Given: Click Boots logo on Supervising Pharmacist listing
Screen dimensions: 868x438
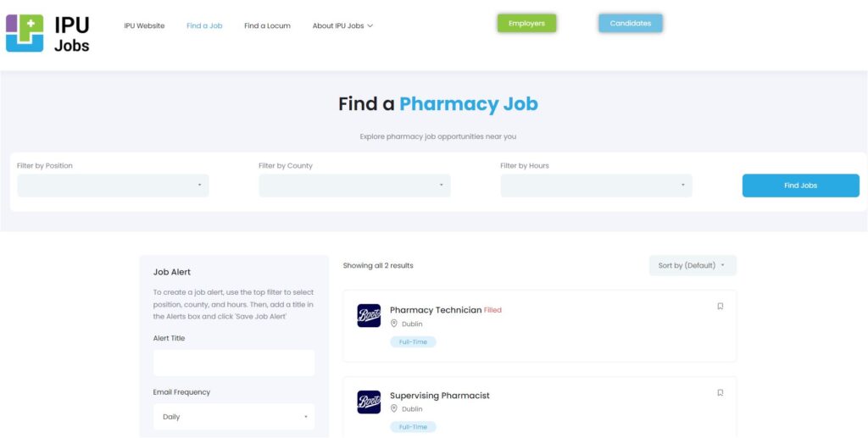Looking at the screenshot, I should (369, 402).
